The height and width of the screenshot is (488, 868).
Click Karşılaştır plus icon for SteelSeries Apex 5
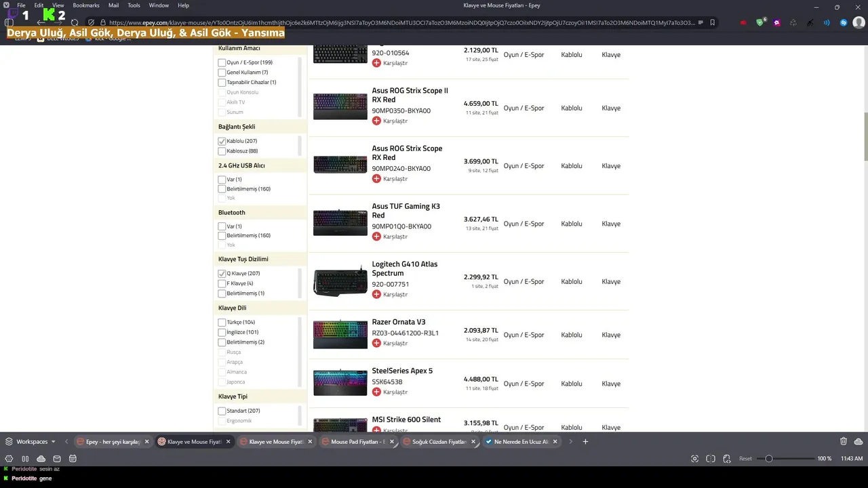pos(376,392)
